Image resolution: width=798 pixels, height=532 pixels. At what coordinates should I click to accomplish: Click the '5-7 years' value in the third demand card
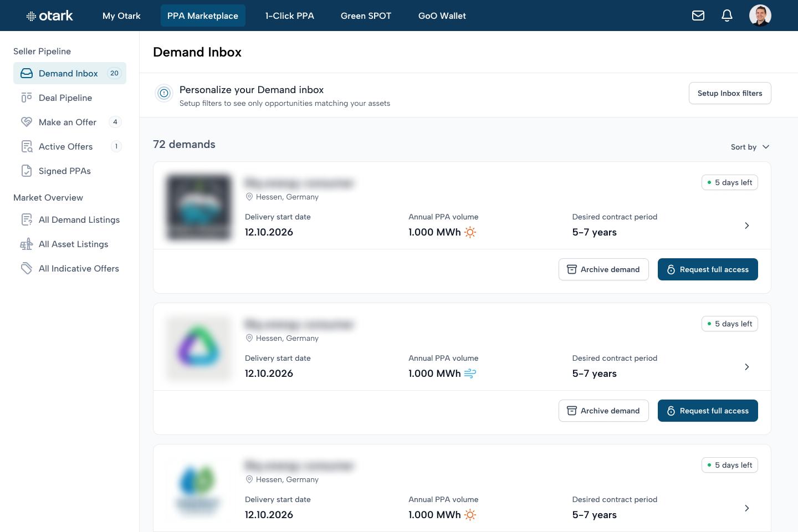[595, 515]
